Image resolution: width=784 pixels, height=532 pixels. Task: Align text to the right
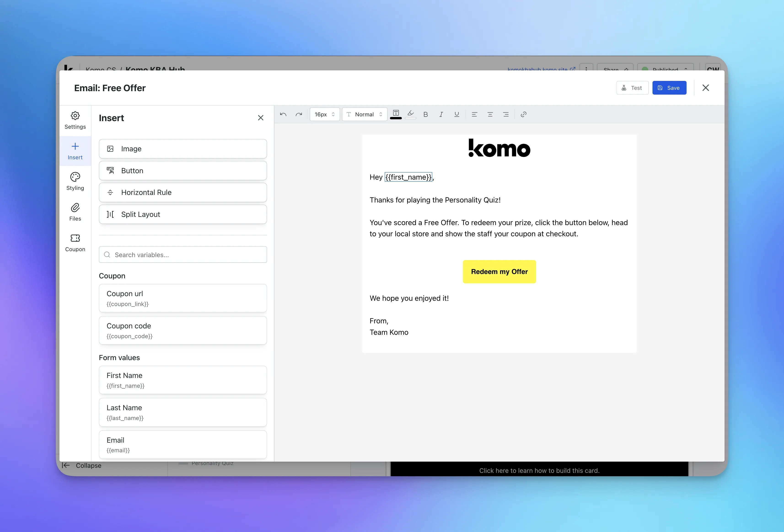[x=506, y=114]
